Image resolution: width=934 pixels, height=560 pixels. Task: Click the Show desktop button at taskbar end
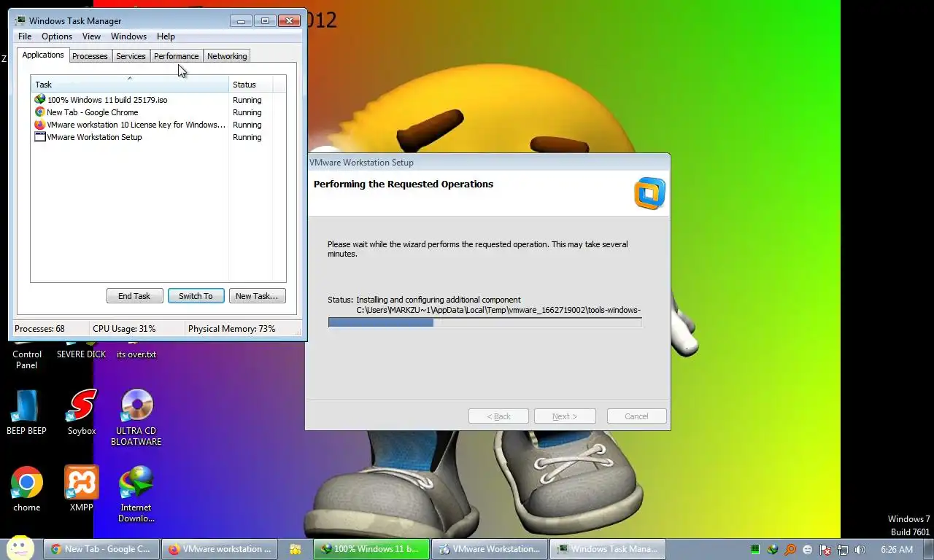click(929, 550)
